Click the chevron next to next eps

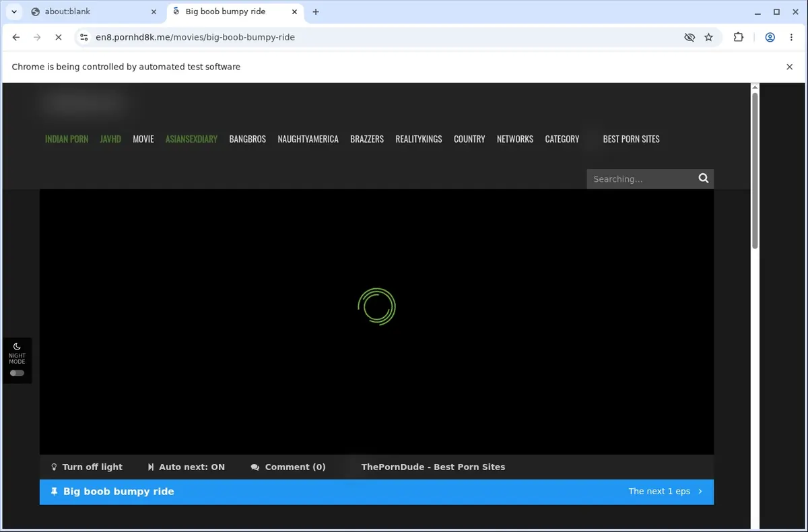click(700, 492)
